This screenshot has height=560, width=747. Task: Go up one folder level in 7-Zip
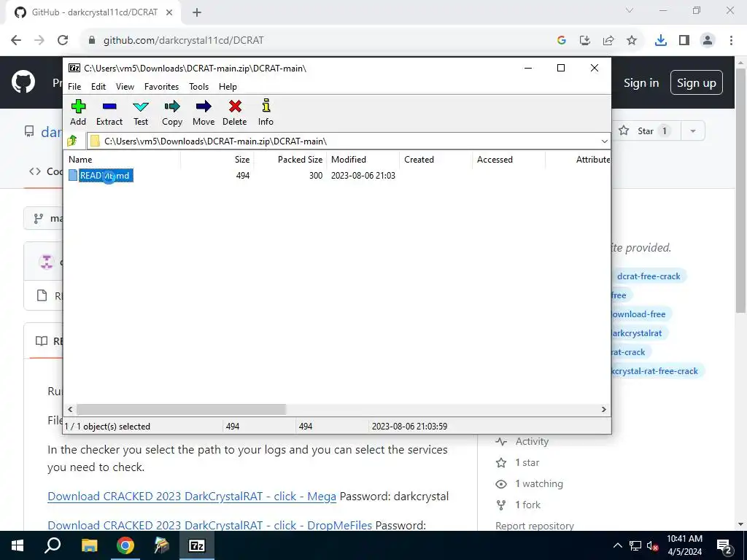click(72, 141)
